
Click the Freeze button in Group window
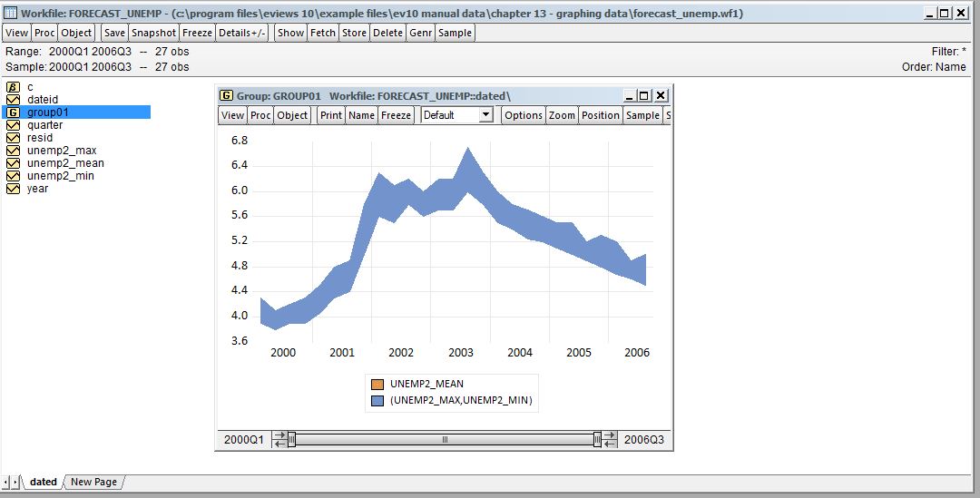[396, 115]
